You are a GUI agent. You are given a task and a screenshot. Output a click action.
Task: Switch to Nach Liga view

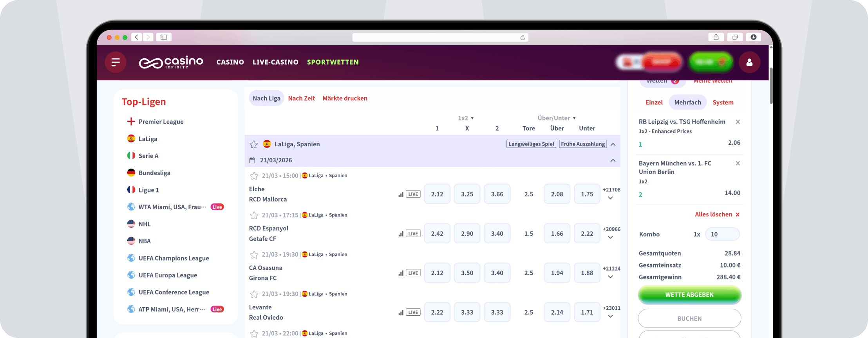point(266,98)
